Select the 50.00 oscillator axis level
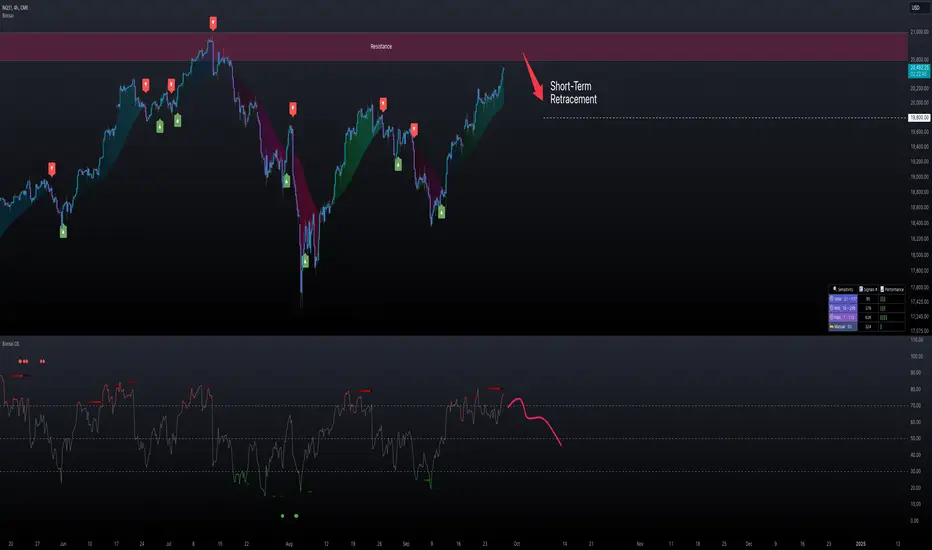Screen dimensions: 932x550 point(915,438)
